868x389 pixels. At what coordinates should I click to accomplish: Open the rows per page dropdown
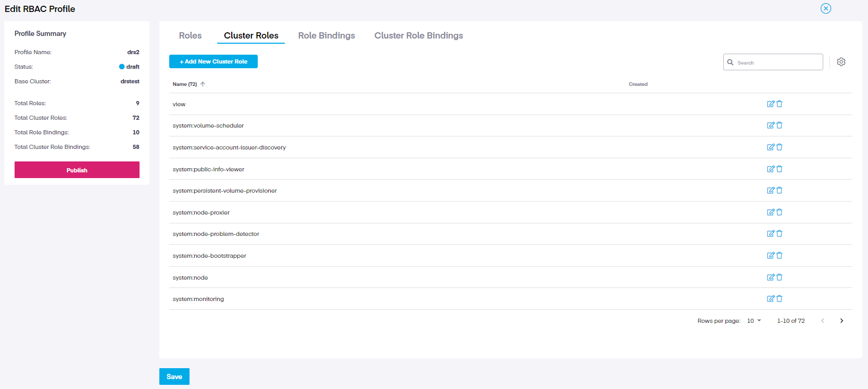coord(754,321)
